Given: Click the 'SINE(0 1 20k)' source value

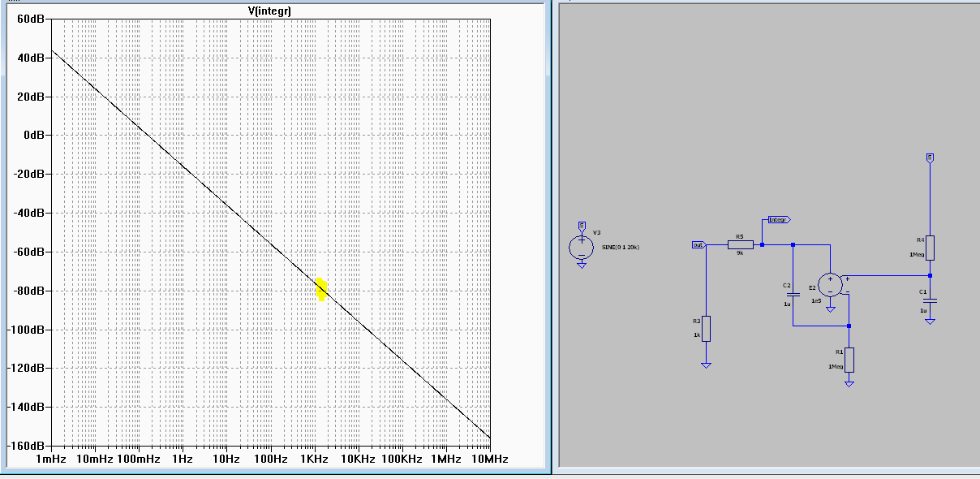Looking at the screenshot, I should pyautogui.click(x=621, y=247).
